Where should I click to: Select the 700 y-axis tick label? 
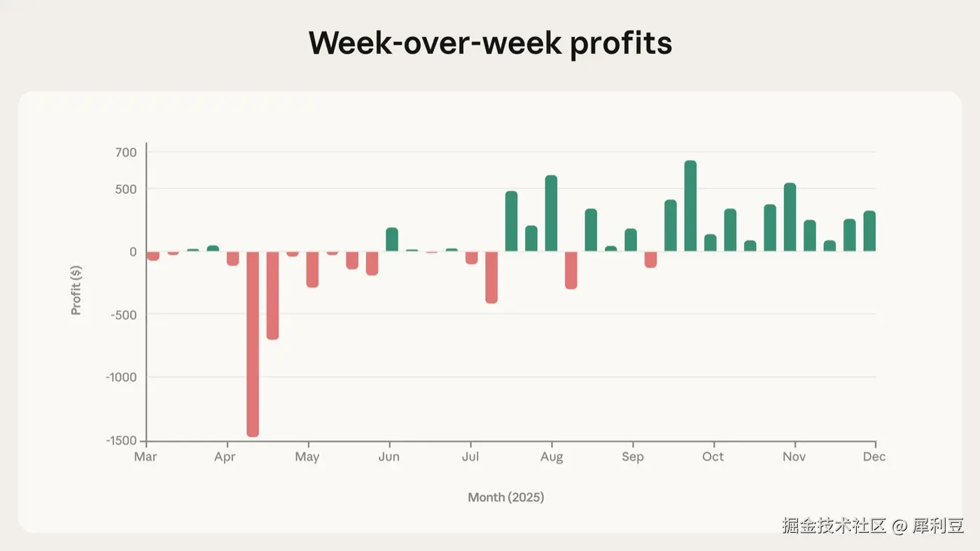coord(127,152)
